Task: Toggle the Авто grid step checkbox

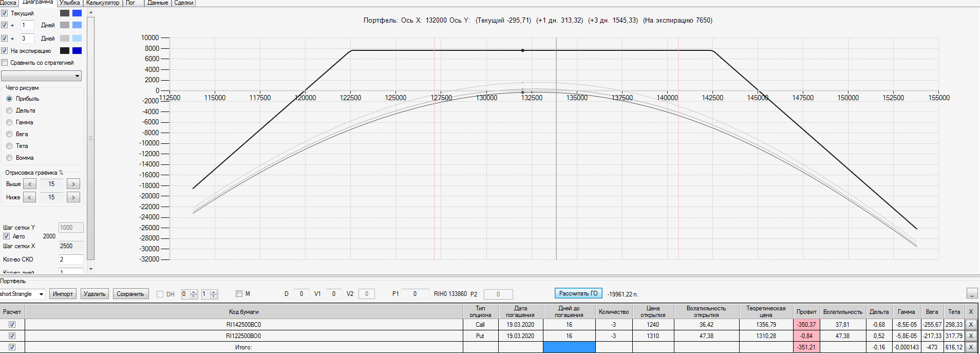Action: pos(7,236)
